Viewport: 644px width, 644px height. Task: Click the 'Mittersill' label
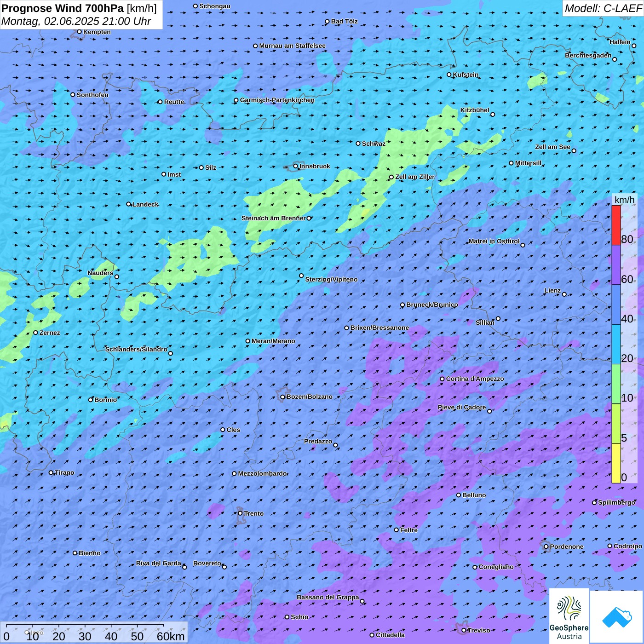pos(528,163)
